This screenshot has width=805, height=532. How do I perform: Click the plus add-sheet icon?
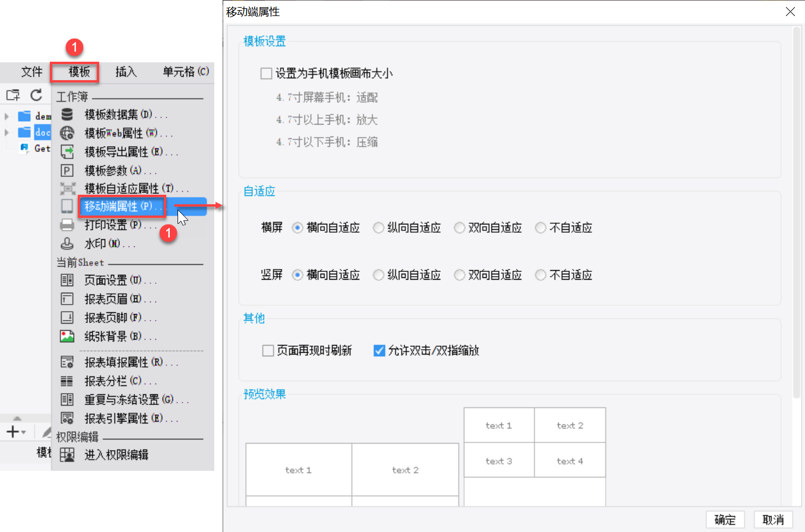pyautogui.click(x=12, y=432)
